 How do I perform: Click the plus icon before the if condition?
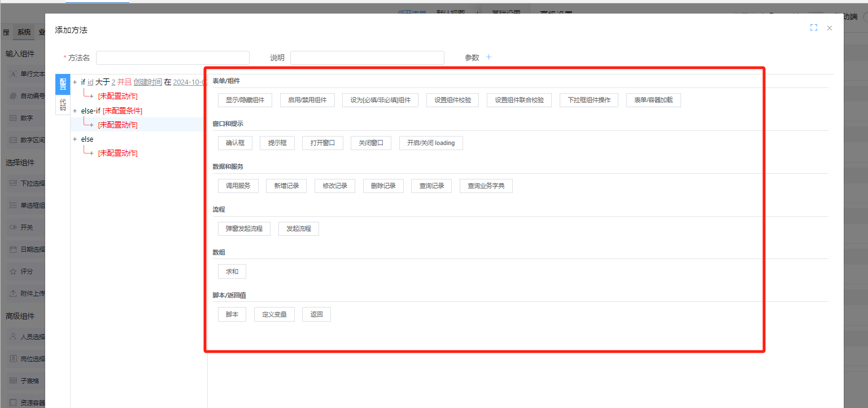pos(75,82)
